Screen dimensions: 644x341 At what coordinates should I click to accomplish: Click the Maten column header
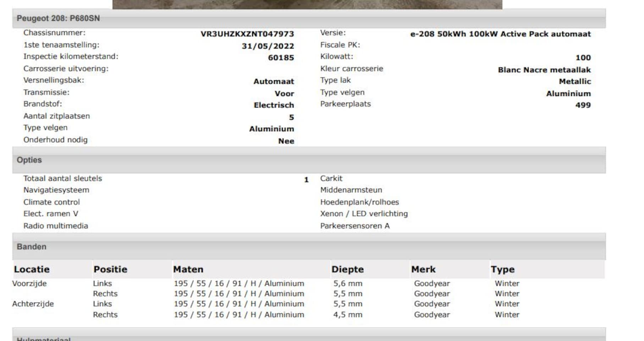click(x=188, y=270)
